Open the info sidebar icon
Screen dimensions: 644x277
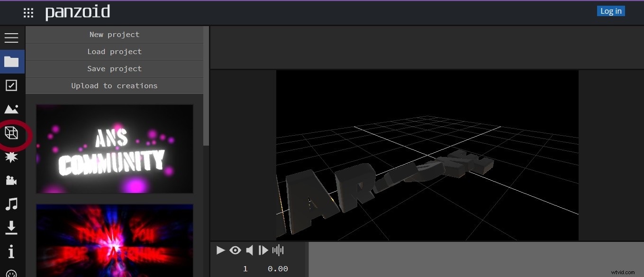pyautogui.click(x=11, y=251)
